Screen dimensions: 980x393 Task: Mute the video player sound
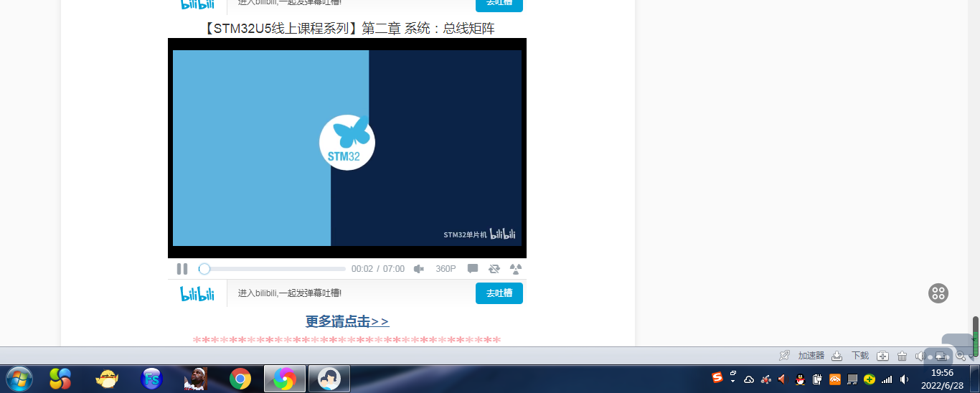pyautogui.click(x=419, y=269)
